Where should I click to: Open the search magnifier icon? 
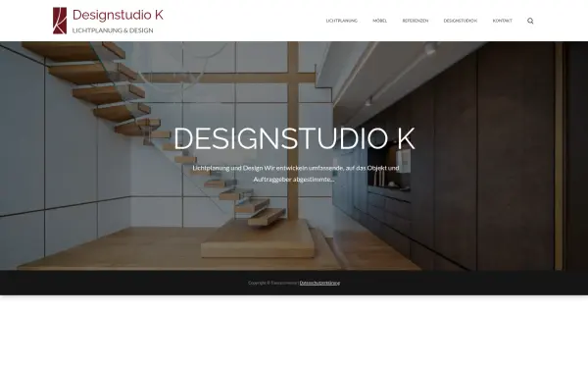pyautogui.click(x=530, y=21)
